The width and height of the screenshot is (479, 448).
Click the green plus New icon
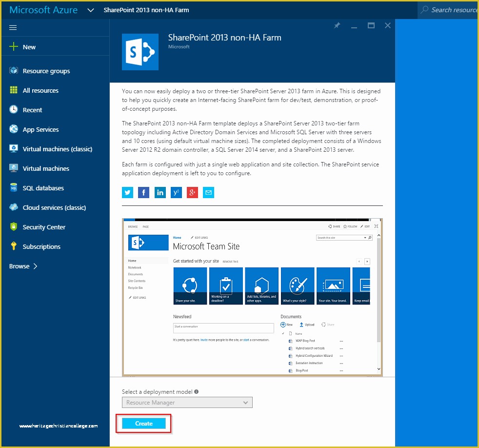14,47
